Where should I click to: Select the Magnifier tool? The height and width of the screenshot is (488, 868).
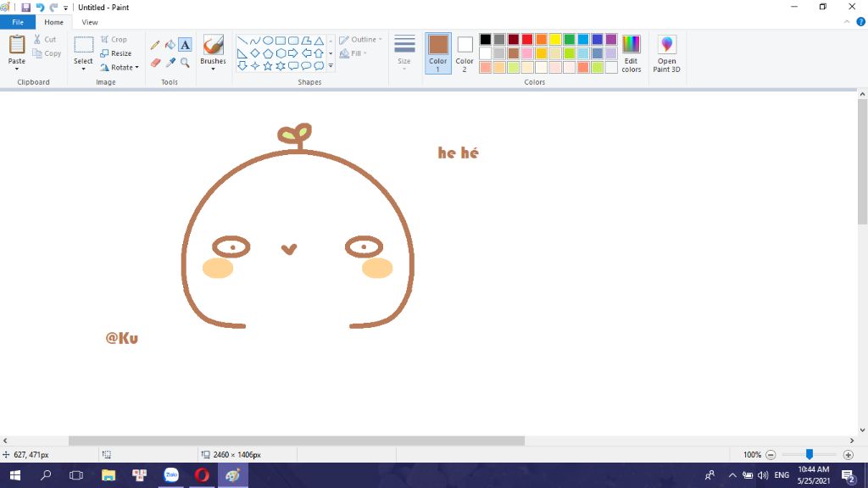tap(185, 63)
